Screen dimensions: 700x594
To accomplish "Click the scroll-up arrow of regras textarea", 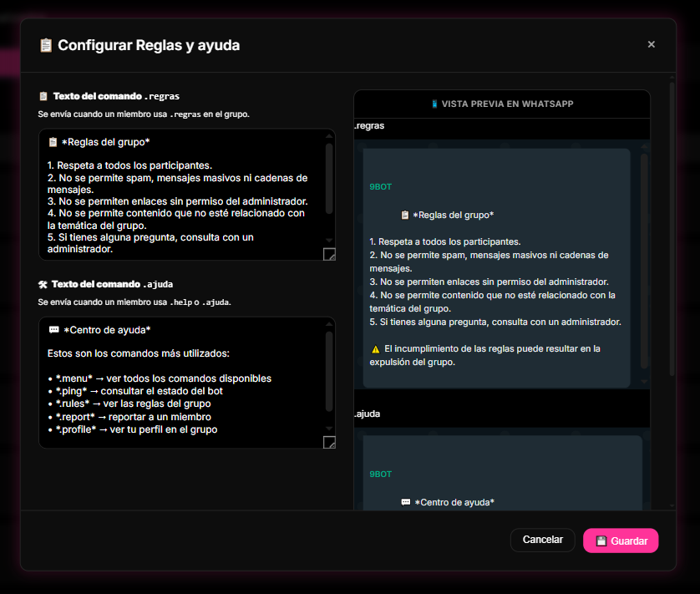I will click(329, 136).
